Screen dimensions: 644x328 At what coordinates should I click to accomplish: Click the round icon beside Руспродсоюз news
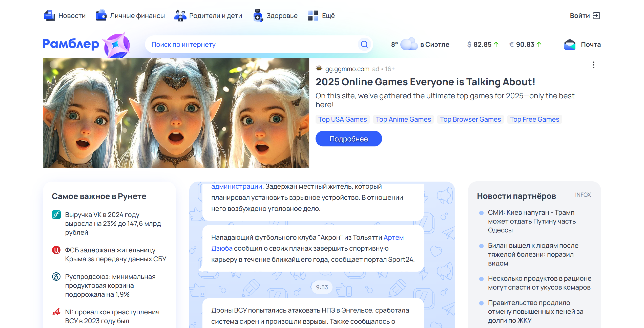[x=56, y=277]
